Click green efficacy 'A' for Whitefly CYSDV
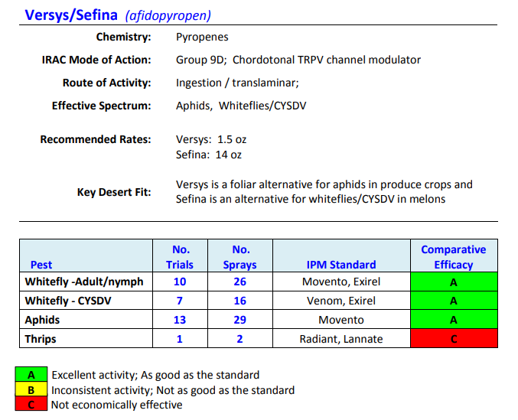Image resolution: width=518 pixels, height=420 pixels. 454,301
